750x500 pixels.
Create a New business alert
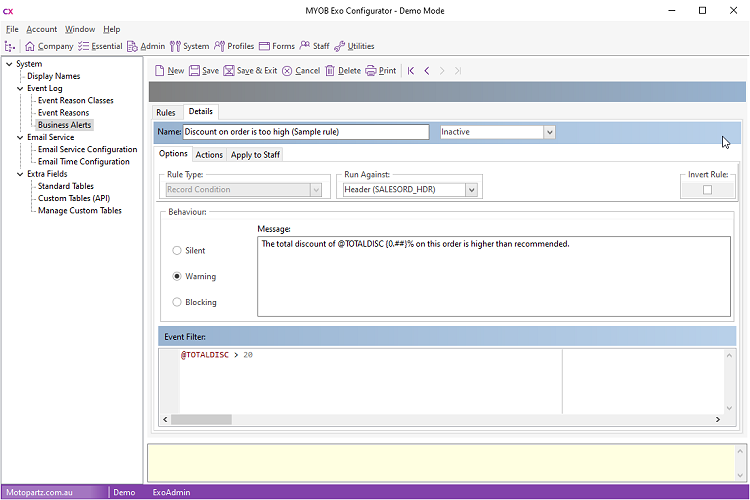pos(169,71)
